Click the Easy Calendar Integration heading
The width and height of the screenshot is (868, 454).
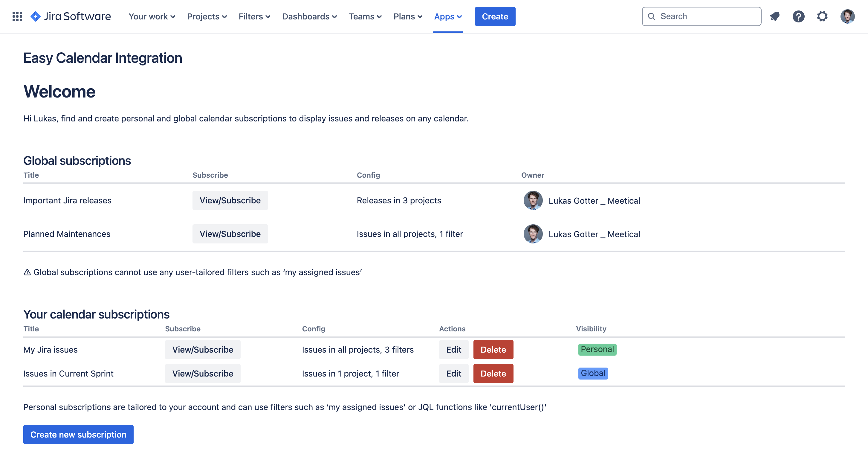coord(103,58)
